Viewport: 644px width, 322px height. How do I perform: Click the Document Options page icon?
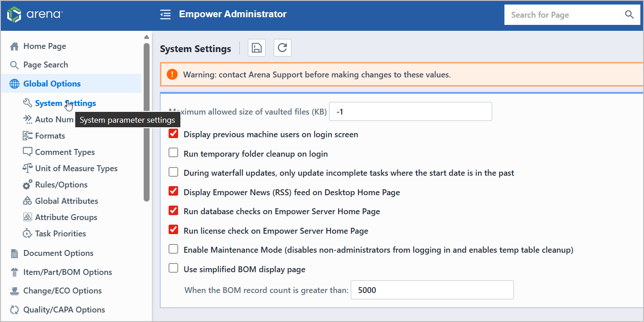point(15,253)
